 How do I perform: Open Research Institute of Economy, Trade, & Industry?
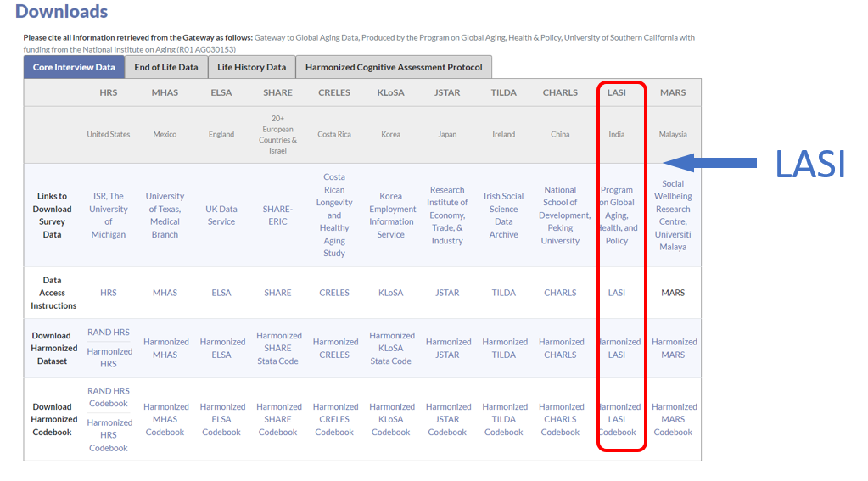click(x=447, y=215)
